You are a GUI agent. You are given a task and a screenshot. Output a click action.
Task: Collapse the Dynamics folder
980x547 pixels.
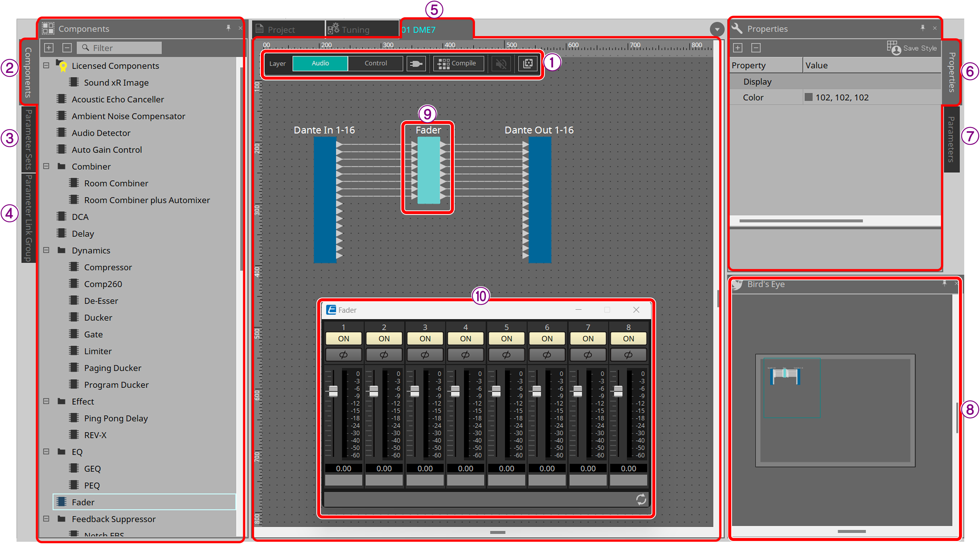47,250
